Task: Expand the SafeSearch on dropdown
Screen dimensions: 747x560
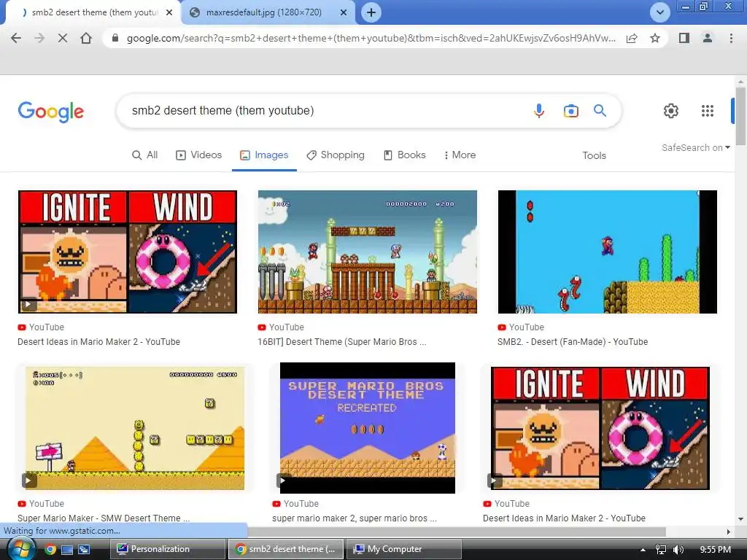Action: click(695, 147)
